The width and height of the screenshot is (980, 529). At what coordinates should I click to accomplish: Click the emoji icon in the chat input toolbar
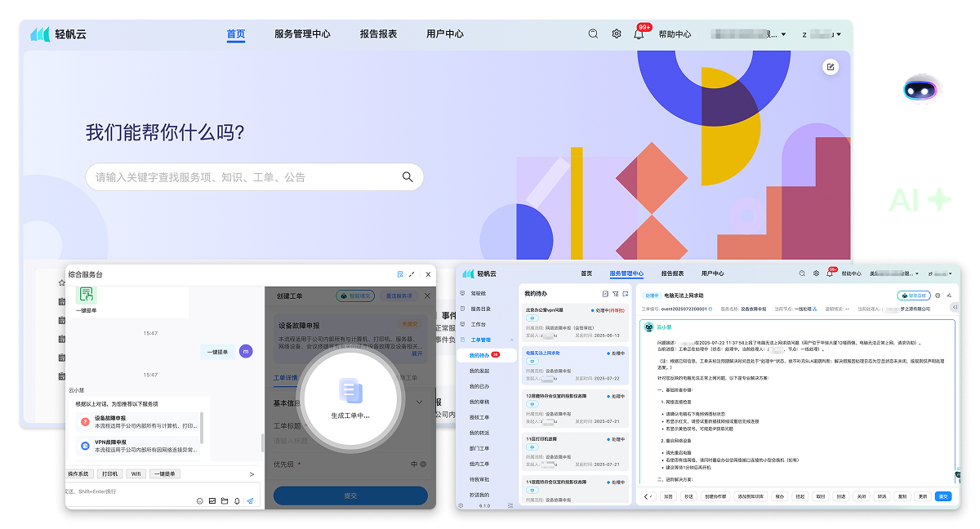tap(200, 500)
